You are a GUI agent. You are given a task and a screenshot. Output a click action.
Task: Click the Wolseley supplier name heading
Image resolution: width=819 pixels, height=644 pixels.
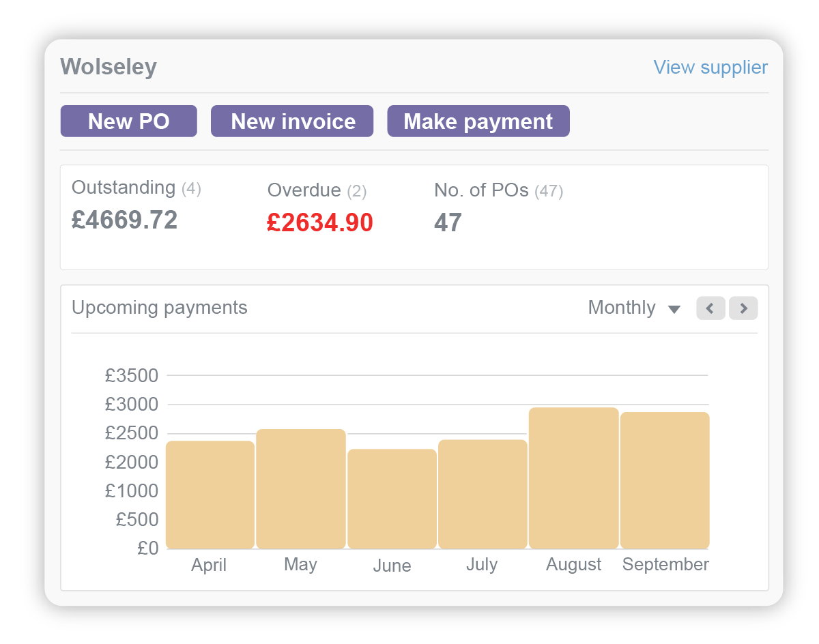(108, 66)
